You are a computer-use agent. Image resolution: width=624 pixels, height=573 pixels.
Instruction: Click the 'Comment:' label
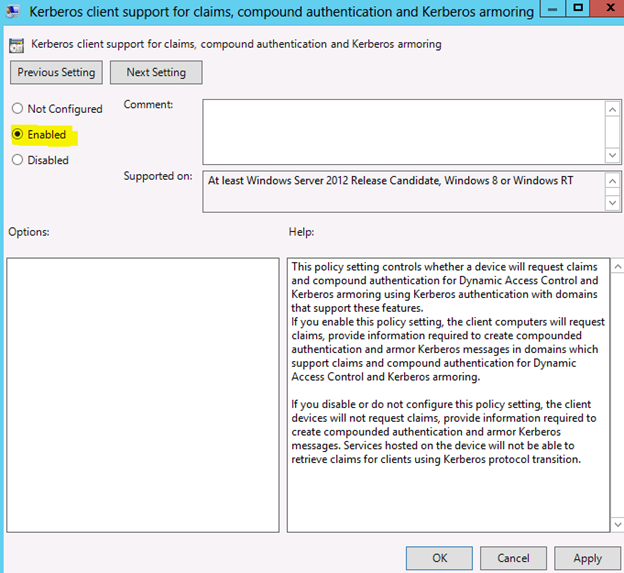click(x=148, y=104)
